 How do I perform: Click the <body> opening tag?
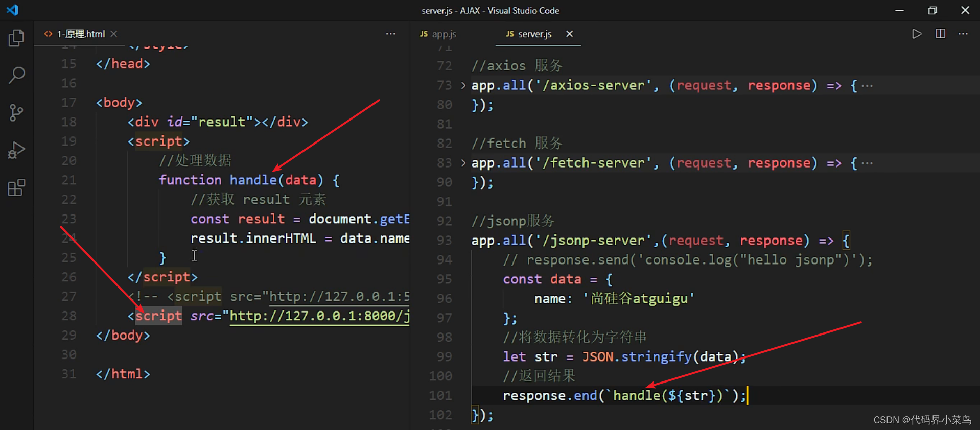point(119,103)
